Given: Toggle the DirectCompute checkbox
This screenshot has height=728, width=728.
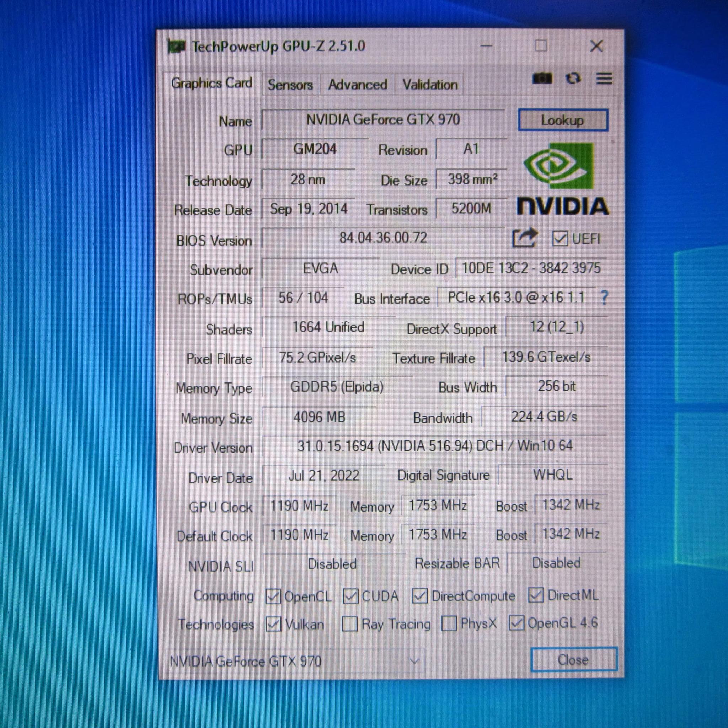Looking at the screenshot, I should coord(419,596).
